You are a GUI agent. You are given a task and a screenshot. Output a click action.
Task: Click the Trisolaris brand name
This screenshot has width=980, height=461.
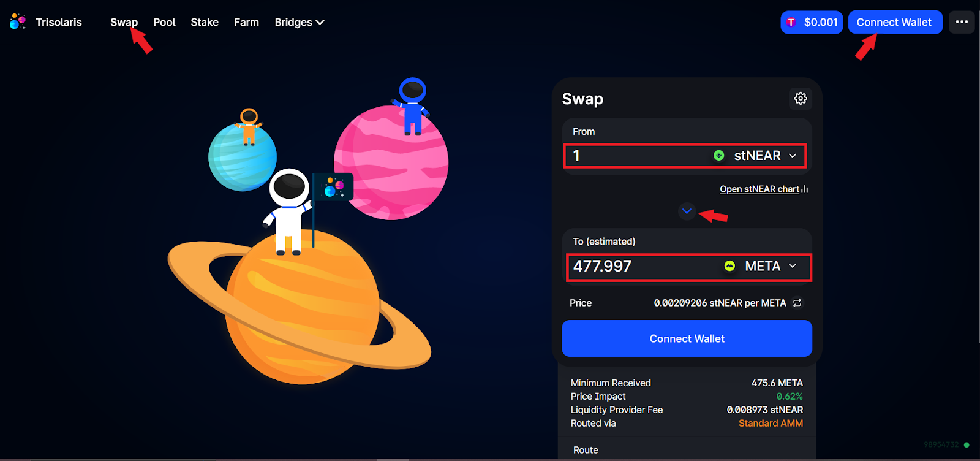click(x=59, y=22)
